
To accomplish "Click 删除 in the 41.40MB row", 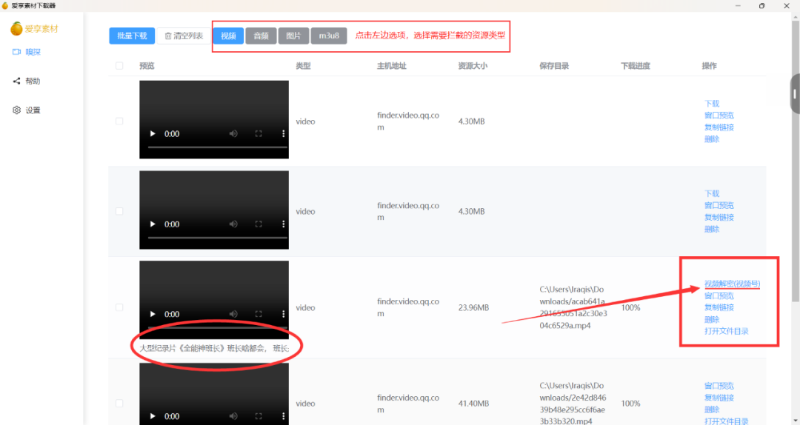I will pyautogui.click(x=712, y=409).
